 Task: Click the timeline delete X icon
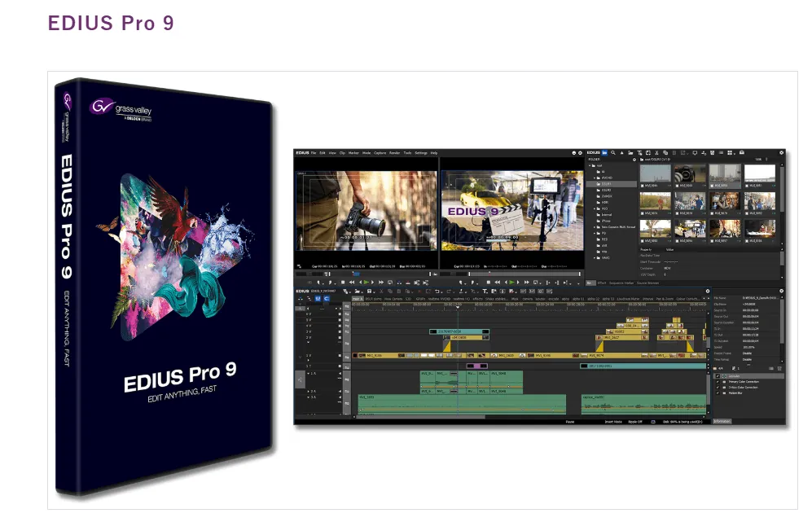click(x=419, y=291)
